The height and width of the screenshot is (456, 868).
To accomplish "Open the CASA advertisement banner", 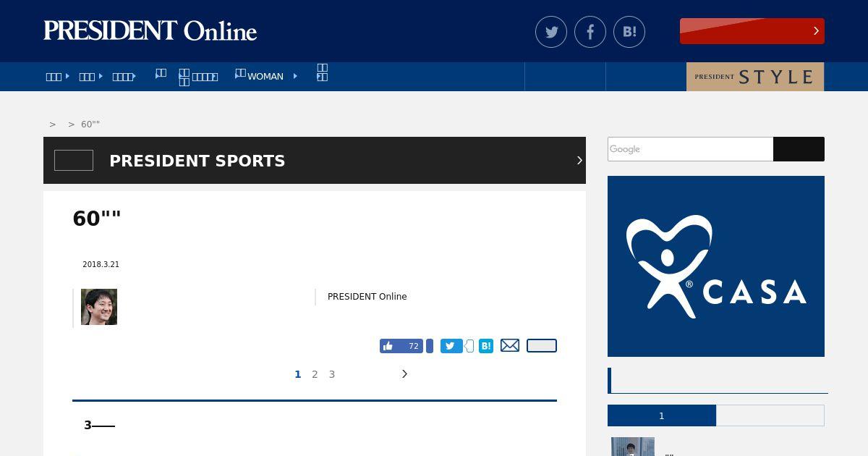I will point(716,266).
